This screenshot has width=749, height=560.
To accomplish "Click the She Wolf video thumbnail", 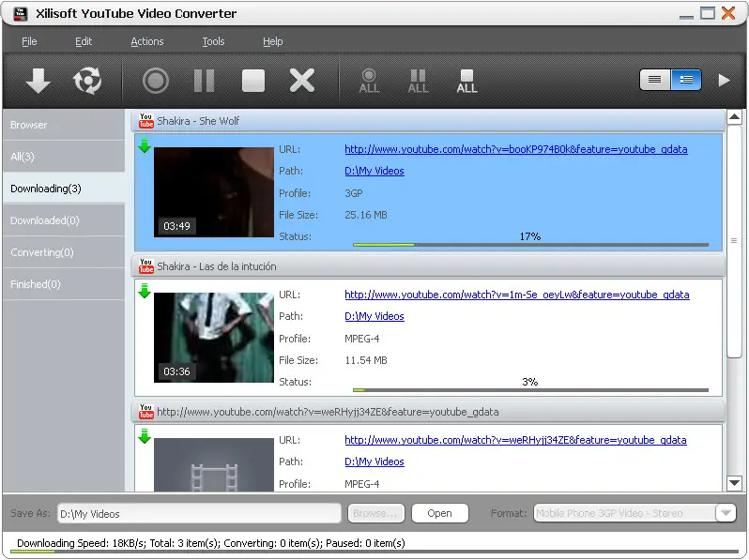I will [213, 192].
